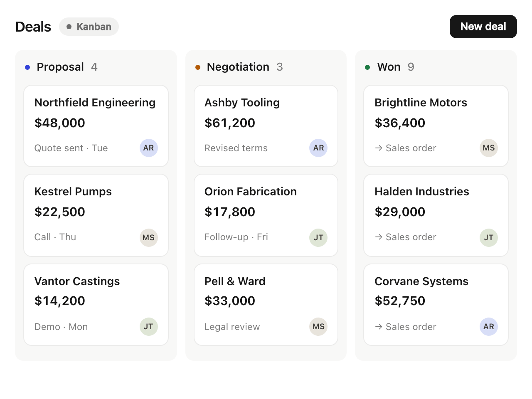532x399 pixels.
Task: Click the Won column header
Action: (x=389, y=67)
